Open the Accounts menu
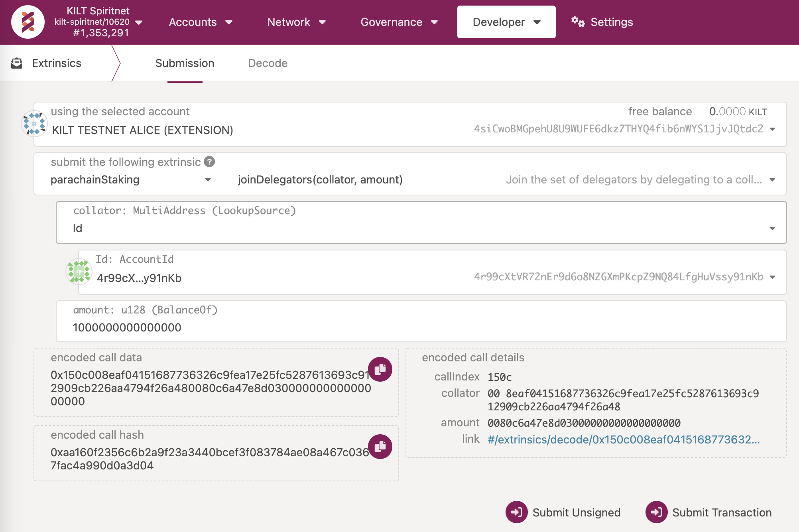This screenshot has width=799, height=532. click(x=200, y=22)
